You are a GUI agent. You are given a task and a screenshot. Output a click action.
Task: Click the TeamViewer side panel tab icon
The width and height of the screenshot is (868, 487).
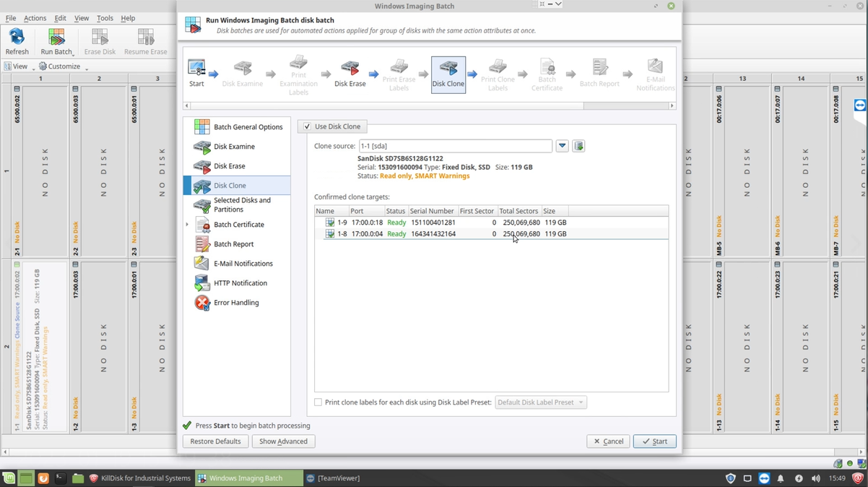[x=859, y=105]
